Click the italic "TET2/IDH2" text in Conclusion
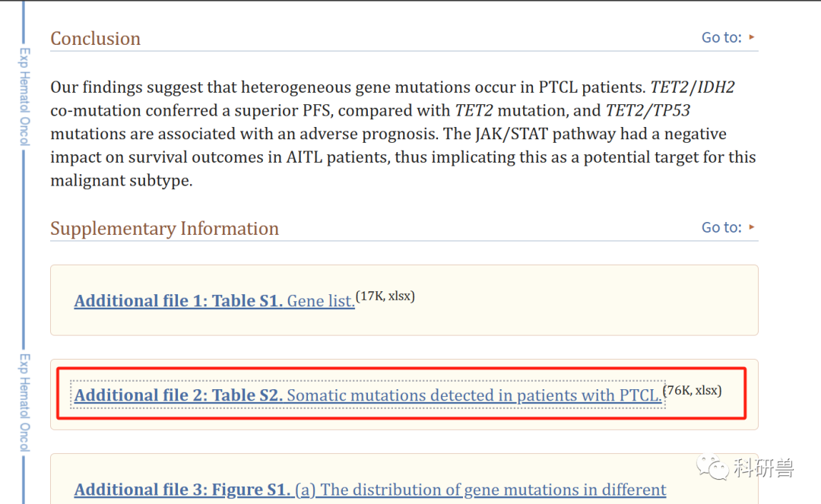The height and width of the screenshot is (504, 821). [693, 87]
